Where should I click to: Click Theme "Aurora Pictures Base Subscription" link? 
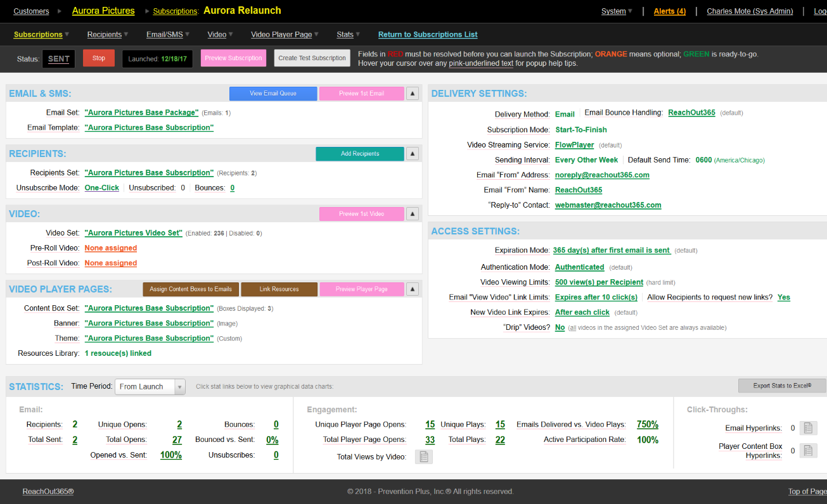click(149, 339)
